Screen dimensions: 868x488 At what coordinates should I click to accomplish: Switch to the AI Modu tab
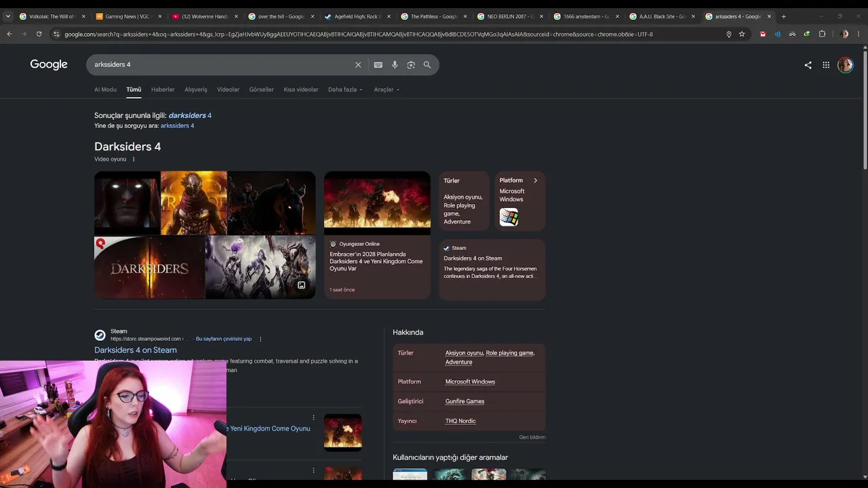(x=105, y=89)
